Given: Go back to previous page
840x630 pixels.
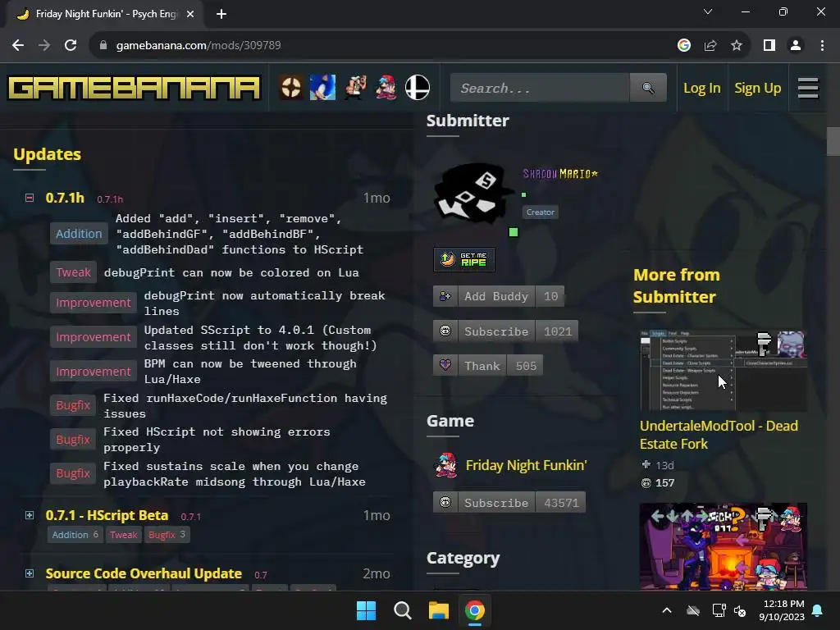Looking at the screenshot, I should tap(18, 45).
